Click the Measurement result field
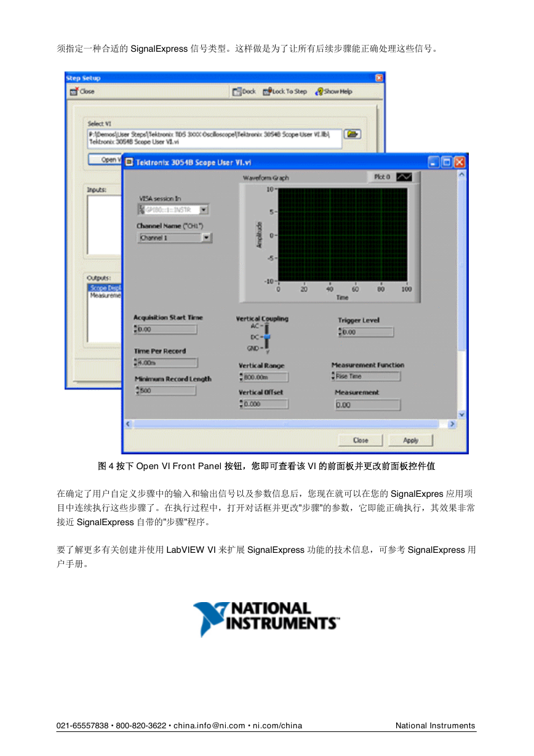This screenshot has height=756, width=534. click(x=367, y=405)
